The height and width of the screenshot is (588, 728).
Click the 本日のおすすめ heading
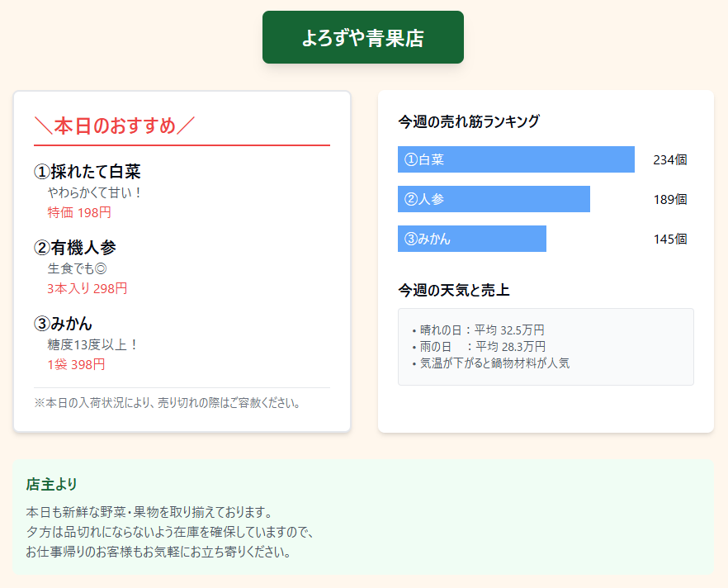(x=115, y=126)
